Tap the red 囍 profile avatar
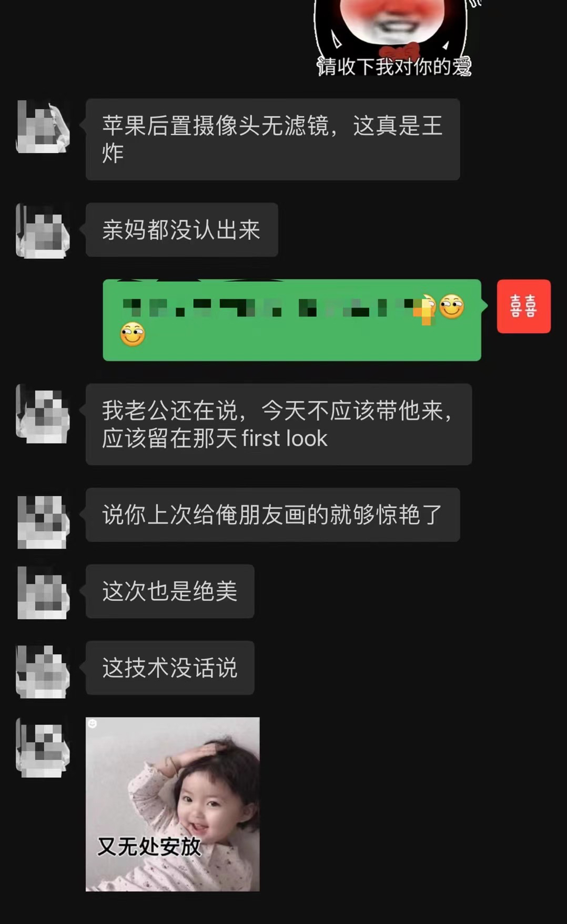The width and height of the screenshot is (567, 924). pos(524,306)
